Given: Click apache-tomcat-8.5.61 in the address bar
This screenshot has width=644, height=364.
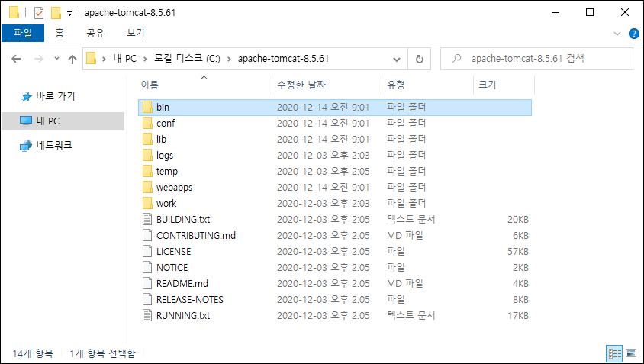Looking at the screenshot, I should [x=283, y=59].
